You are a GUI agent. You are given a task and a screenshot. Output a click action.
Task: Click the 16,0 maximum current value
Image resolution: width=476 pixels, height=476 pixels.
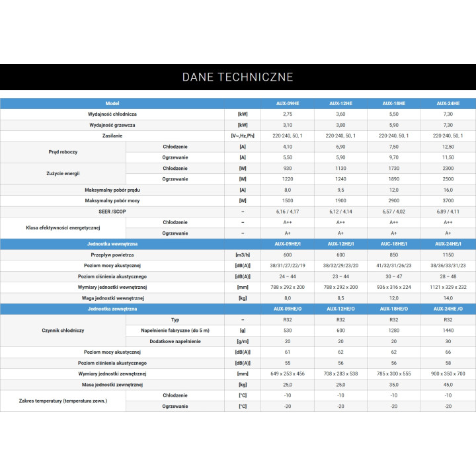coord(448,190)
